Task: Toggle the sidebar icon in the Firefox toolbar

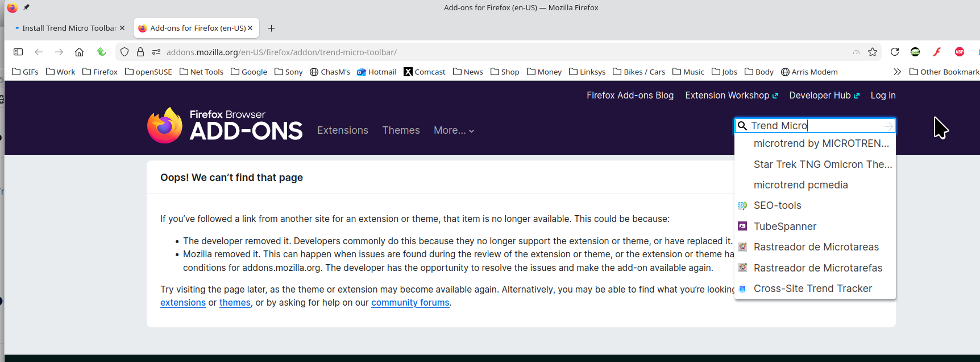Action: [18, 52]
